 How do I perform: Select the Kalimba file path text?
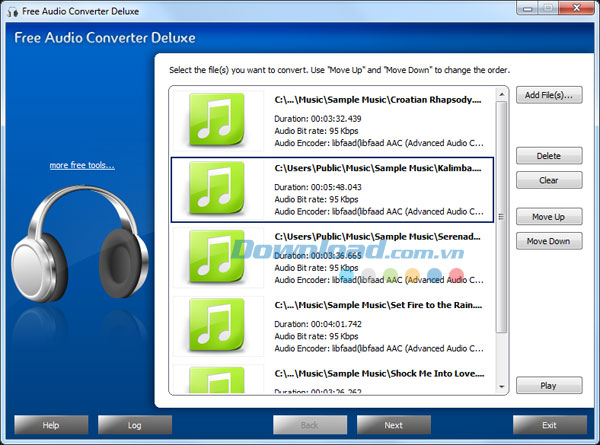[378, 168]
